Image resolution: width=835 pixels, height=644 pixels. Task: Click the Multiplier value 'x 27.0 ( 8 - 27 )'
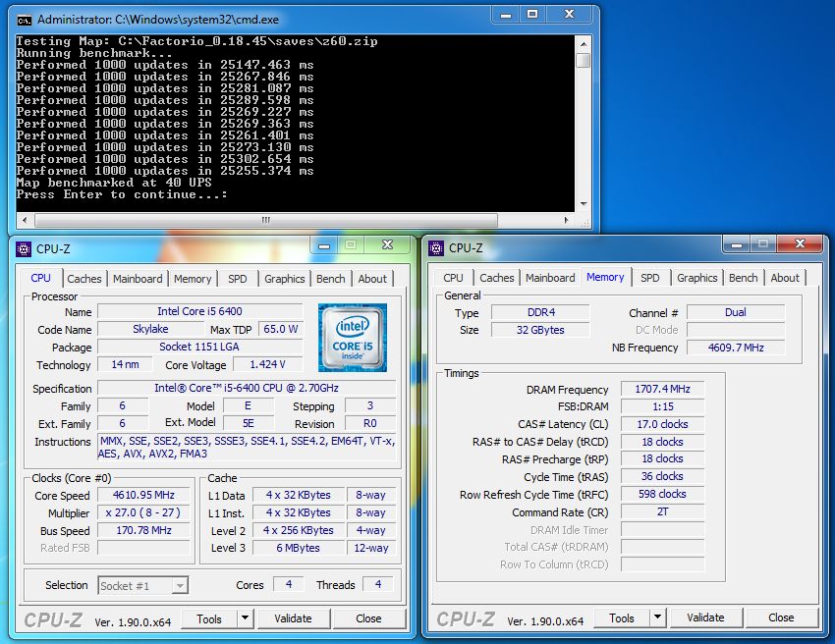pos(143,512)
